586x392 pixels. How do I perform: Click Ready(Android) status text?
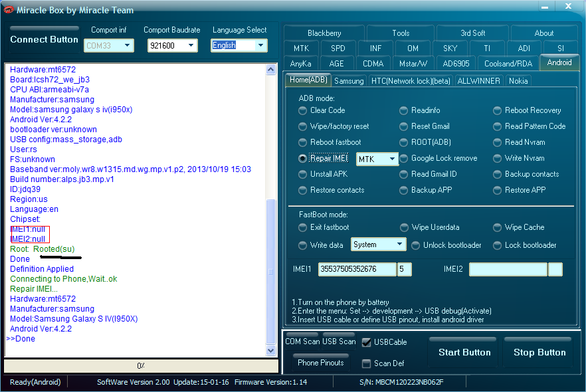point(35,382)
